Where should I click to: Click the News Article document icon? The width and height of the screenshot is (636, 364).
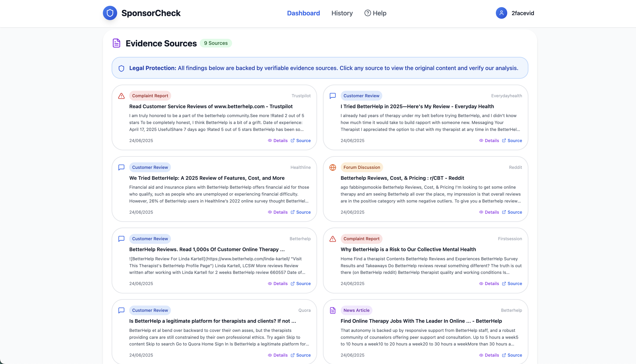coord(332,310)
